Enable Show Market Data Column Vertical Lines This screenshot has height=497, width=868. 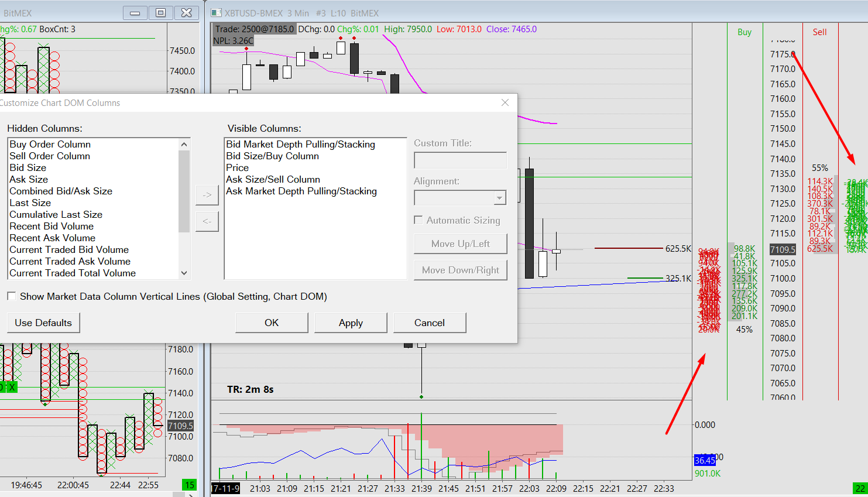click(x=12, y=296)
